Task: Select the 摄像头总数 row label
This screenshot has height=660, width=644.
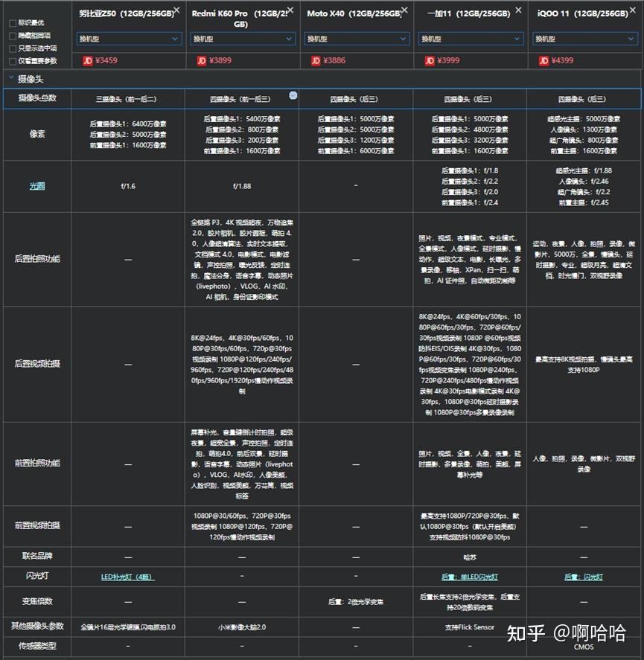Action: pyautogui.click(x=37, y=98)
